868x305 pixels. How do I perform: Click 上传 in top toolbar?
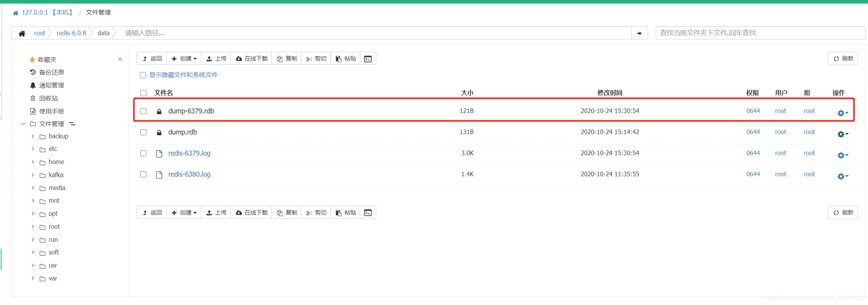point(216,59)
